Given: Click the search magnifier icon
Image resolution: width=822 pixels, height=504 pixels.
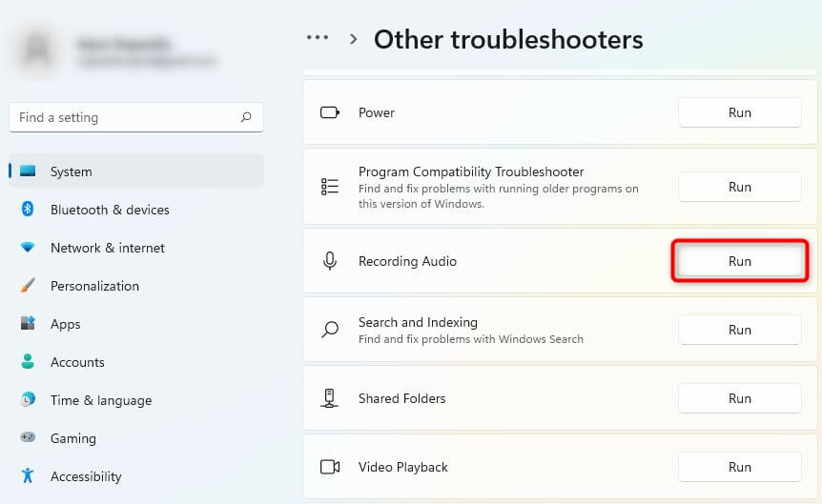Looking at the screenshot, I should (246, 118).
